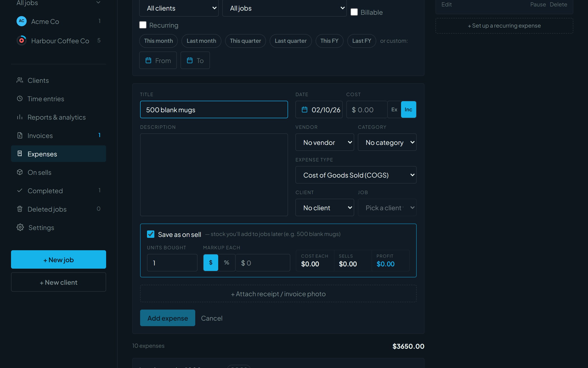Screen dimensions: 588x368
Task: Open Clients in the sidebar
Action: [59, 80]
